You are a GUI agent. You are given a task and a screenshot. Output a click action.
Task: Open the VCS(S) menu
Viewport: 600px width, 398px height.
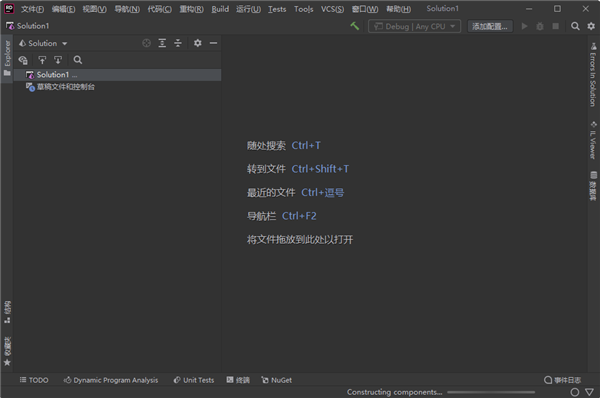[332, 9]
